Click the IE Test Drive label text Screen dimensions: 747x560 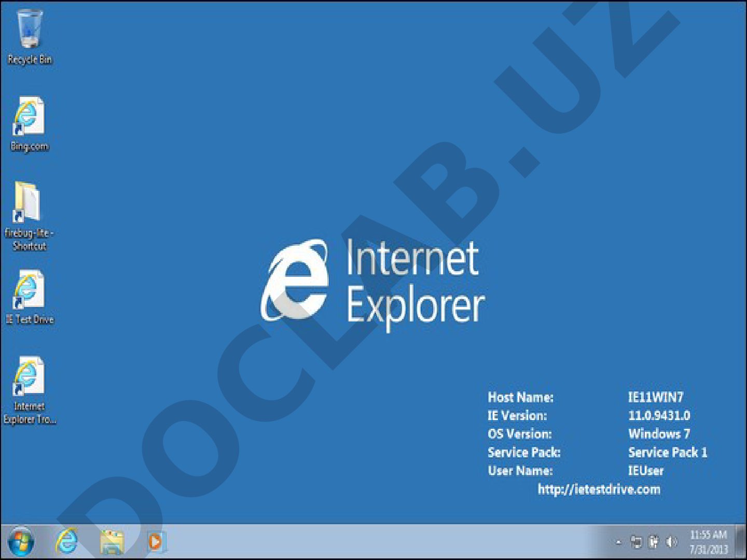pos(30,319)
